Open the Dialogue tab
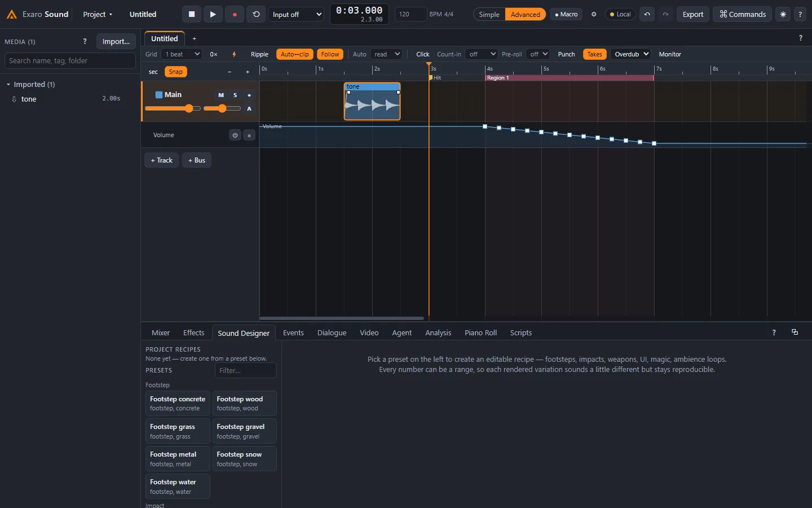This screenshot has width=812, height=508. pyautogui.click(x=332, y=332)
